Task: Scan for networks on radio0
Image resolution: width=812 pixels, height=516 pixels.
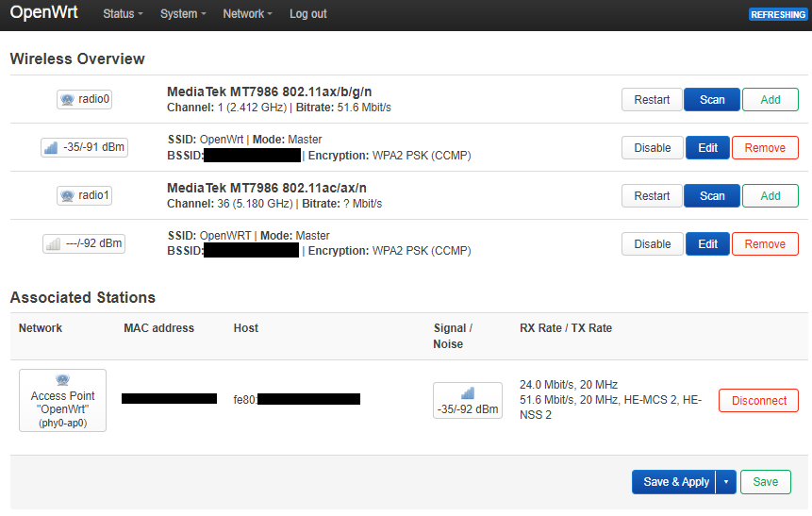Action: click(x=712, y=99)
